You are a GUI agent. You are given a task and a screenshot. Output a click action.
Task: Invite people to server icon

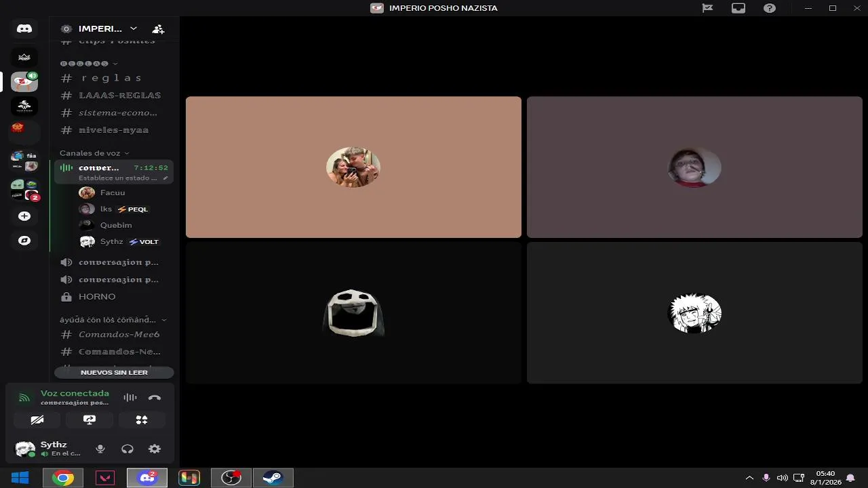click(158, 29)
